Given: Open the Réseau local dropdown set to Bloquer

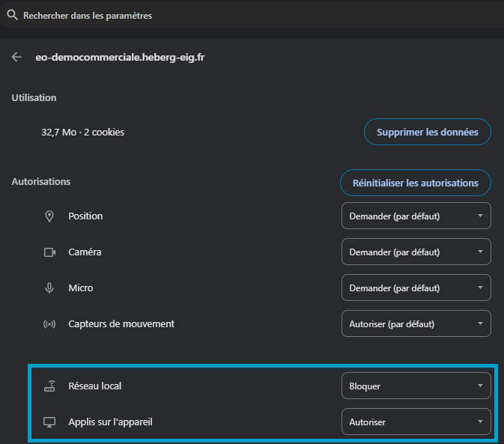Looking at the screenshot, I should pyautogui.click(x=416, y=386).
